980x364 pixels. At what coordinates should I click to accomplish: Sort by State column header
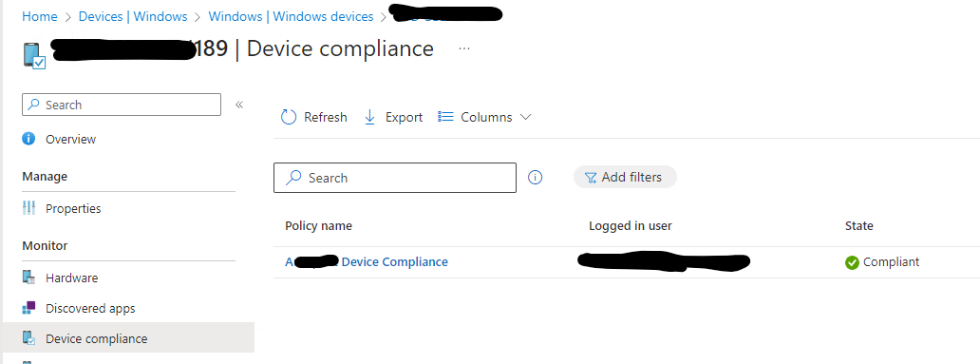(x=858, y=226)
